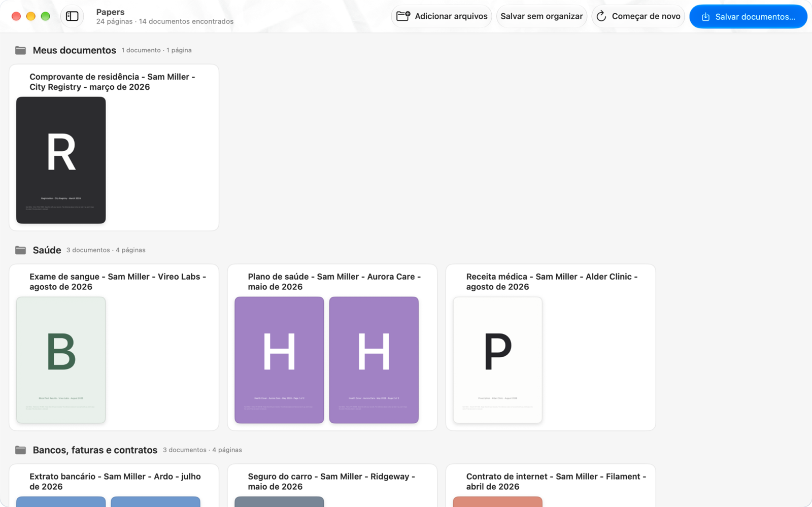Restart with Começar de novo
Screen dimensions: 812x507
[x=638, y=16]
